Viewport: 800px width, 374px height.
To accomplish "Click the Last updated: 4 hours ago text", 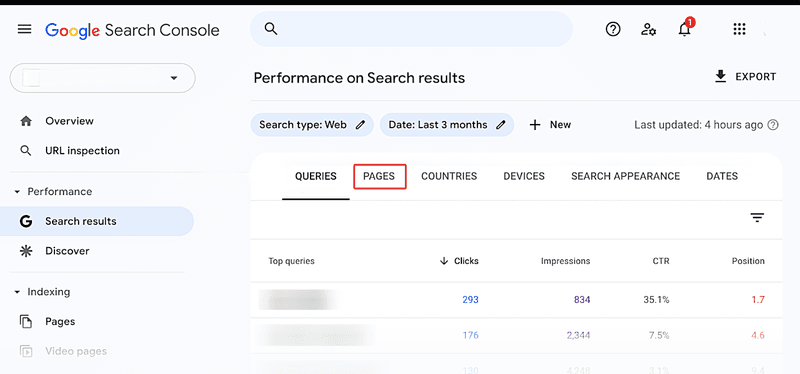I will tap(698, 125).
